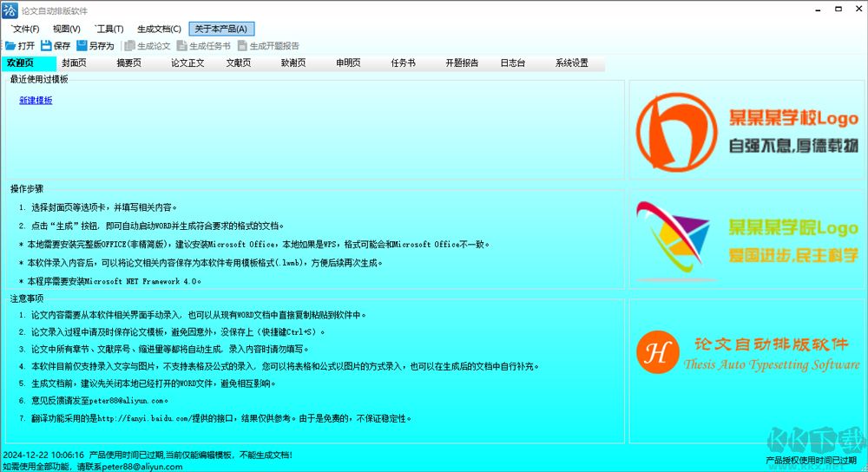
Task: Click the app logo icon in title bar
Action: 10,10
